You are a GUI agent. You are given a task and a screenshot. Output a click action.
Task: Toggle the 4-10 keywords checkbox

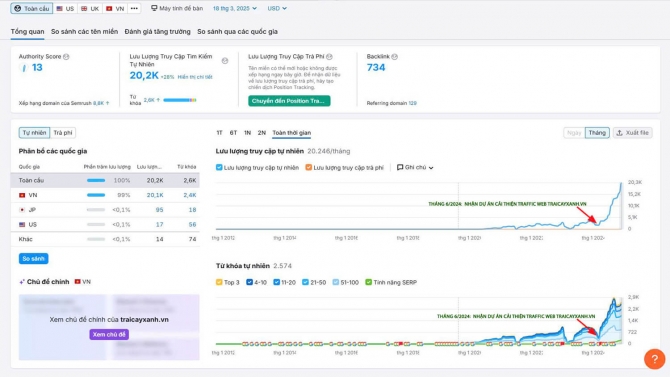coord(250,283)
